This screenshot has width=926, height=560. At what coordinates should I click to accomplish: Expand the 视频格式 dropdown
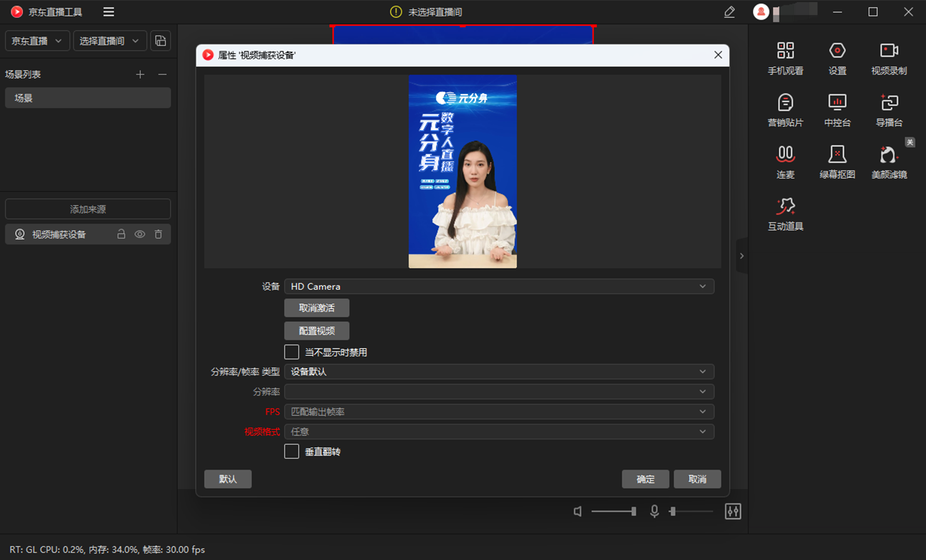click(499, 431)
